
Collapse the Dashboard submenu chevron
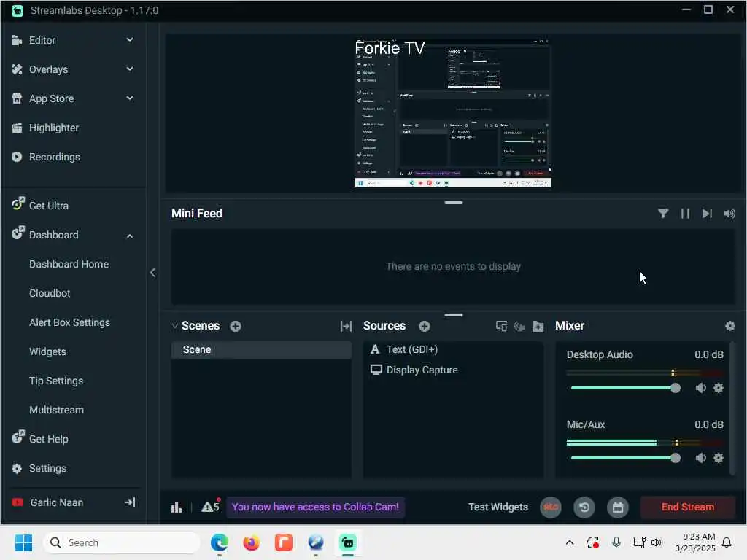(130, 236)
